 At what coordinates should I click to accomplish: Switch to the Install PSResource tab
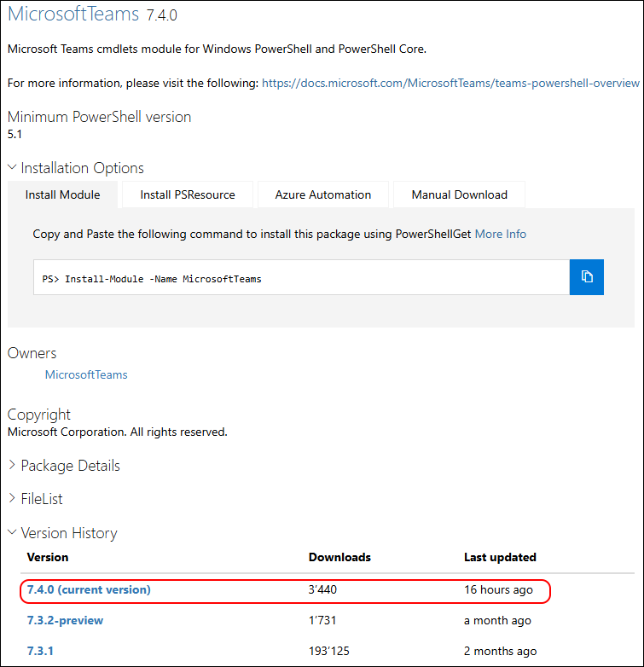[x=188, y=194]
